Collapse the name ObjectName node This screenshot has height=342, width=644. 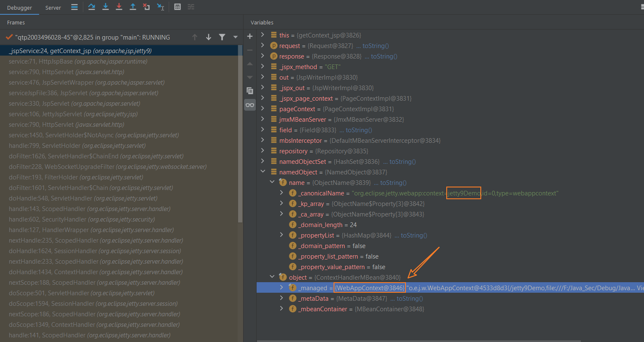pyautogui.click(x=273, y=182)
